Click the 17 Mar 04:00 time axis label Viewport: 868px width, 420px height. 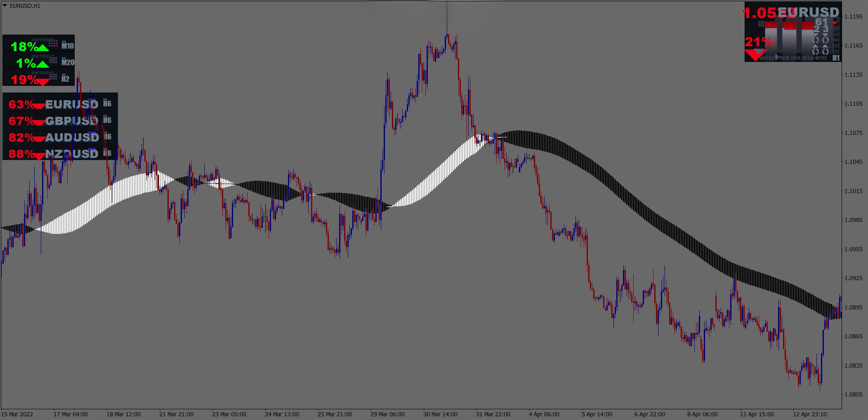point(71,414)
